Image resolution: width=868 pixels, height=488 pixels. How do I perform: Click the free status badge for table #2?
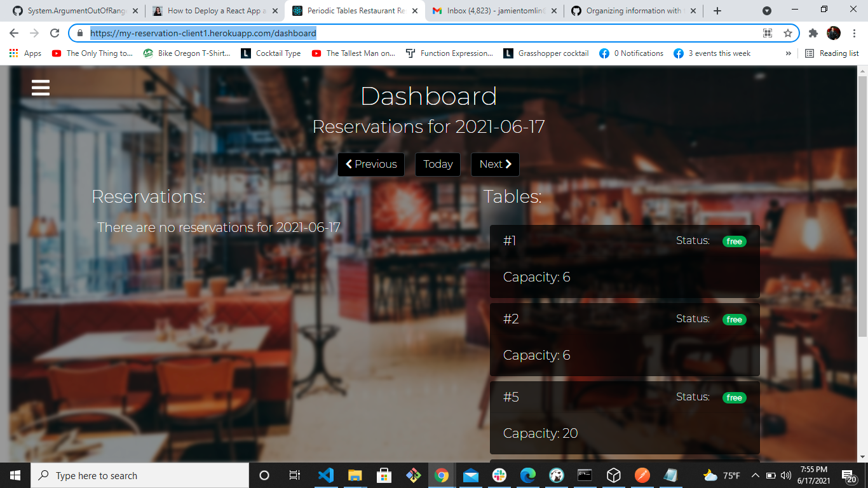point(734,320)
